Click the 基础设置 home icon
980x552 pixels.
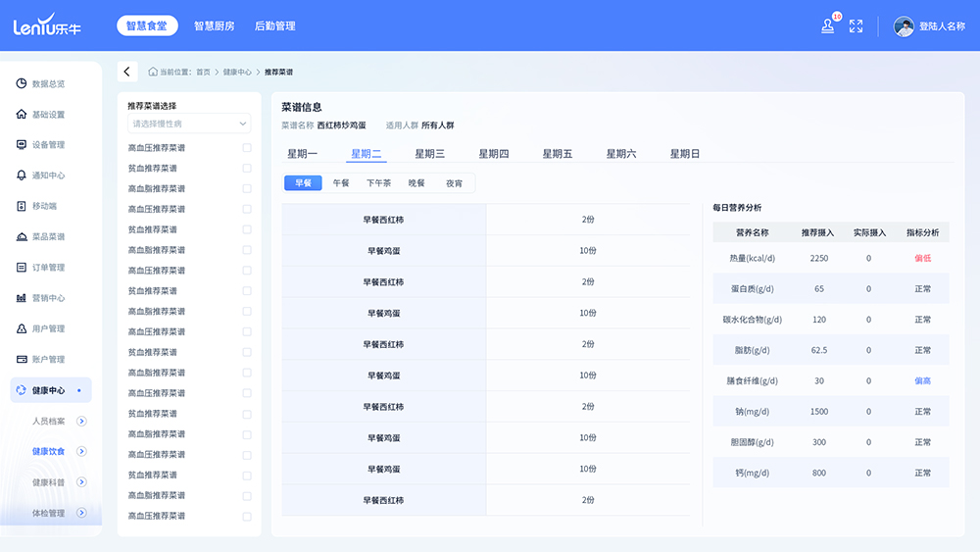click(x=22, y=114)
